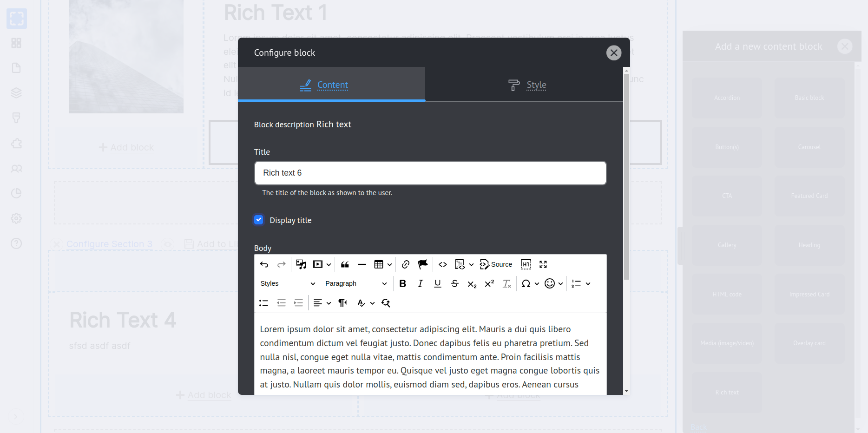868x433 pixels.
Task: Switch to the Content tab
Action: tap(332, 85)
